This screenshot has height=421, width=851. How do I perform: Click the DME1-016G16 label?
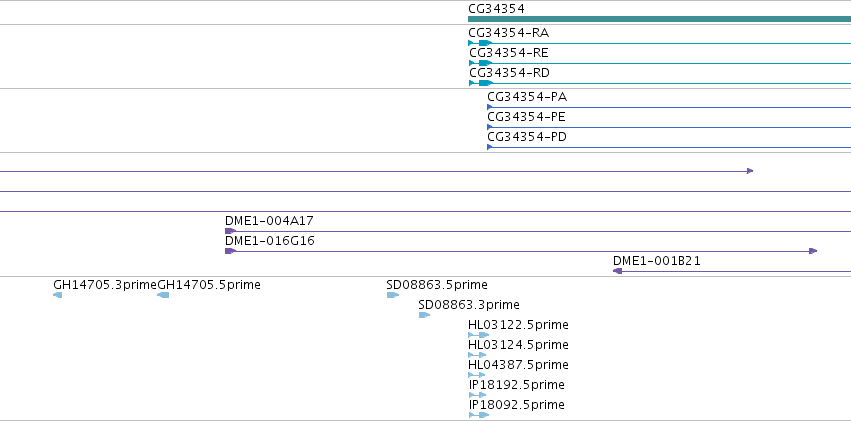tap(270, 241)
